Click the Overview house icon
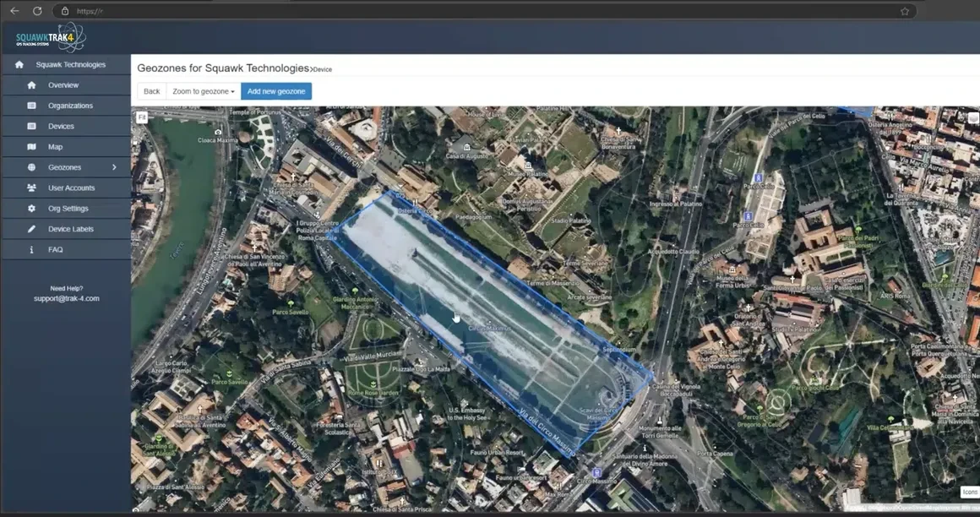 coord(31,85)
